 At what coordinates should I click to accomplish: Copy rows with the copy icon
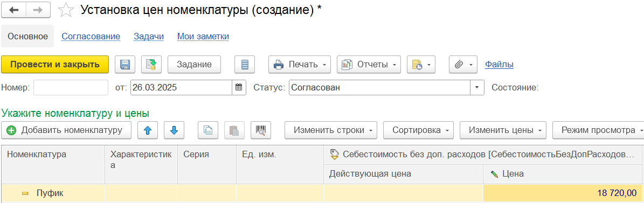(208, 130)
